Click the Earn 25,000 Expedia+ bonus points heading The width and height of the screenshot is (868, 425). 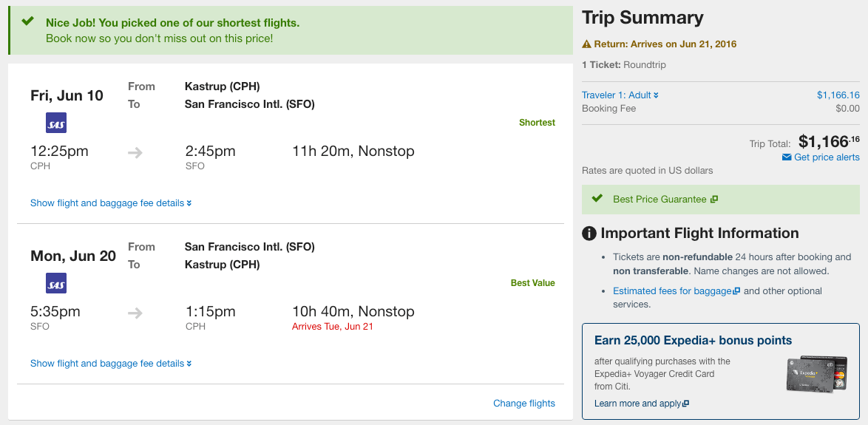(693, 341)
